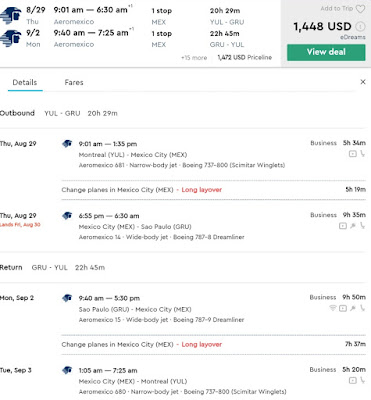
Task: Click the outbound 8/29 flight summary row
Action: coord(140,16)
